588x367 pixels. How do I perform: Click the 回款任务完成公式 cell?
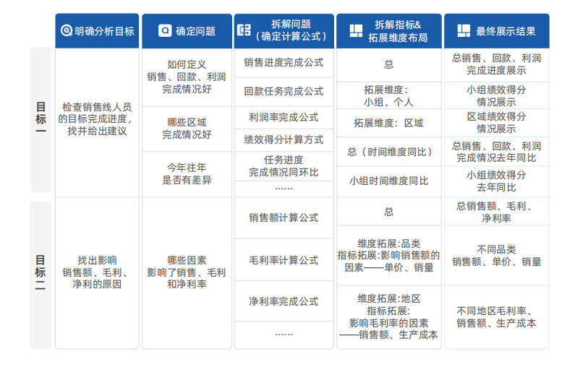point(284,92)
